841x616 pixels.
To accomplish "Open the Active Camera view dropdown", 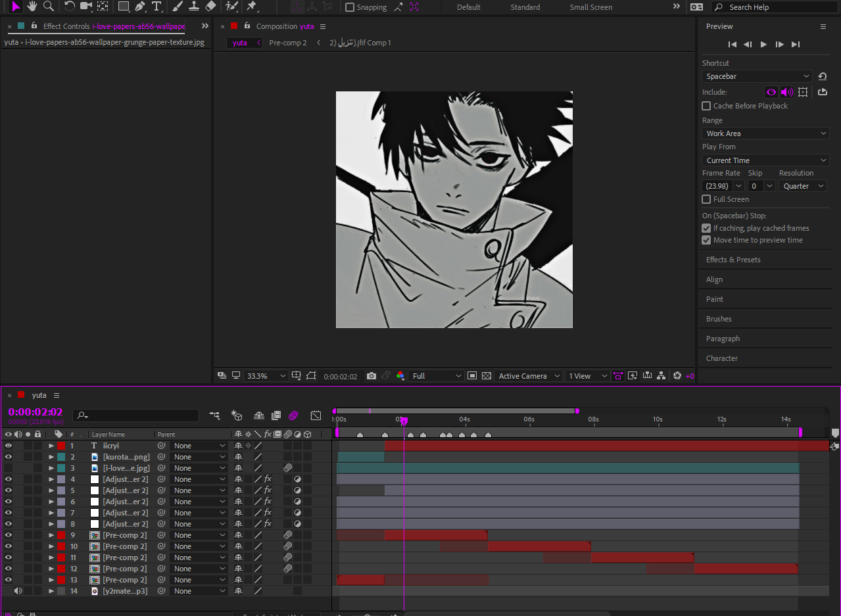I will click(529, 376).
